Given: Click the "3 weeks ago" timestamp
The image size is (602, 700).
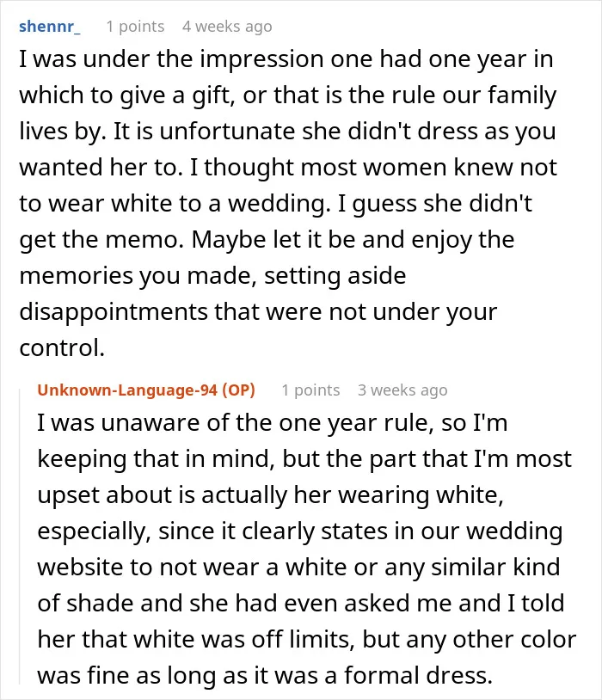Looking at the screenshot, I should point(402,390).
